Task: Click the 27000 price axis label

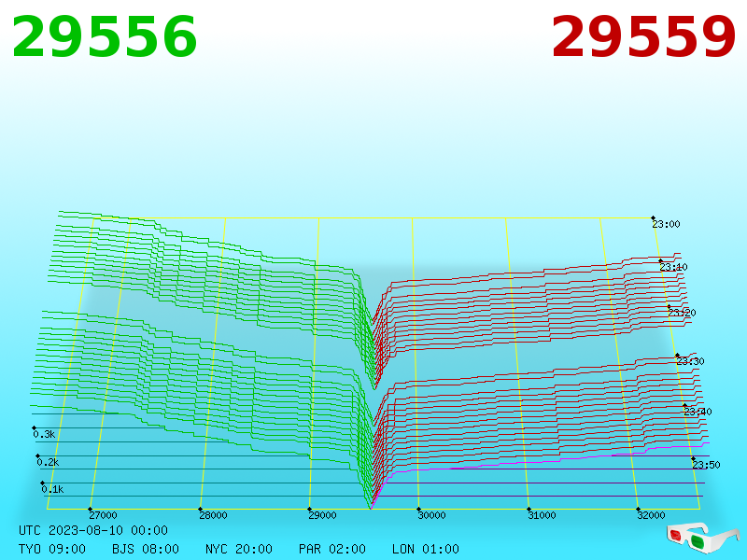Action: [103, 515]
